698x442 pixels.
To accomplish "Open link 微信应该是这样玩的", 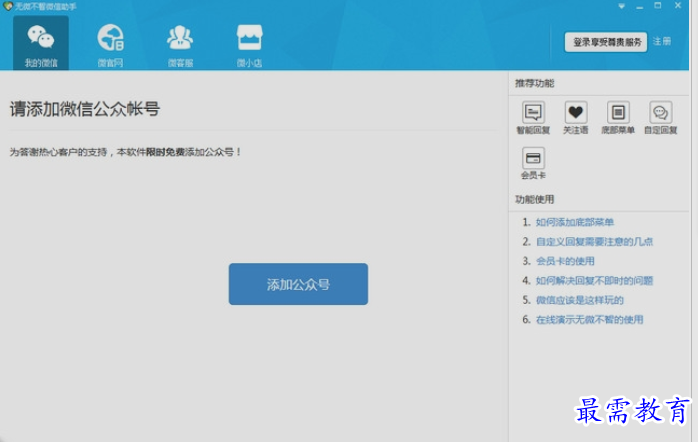I will pos(580,300).
